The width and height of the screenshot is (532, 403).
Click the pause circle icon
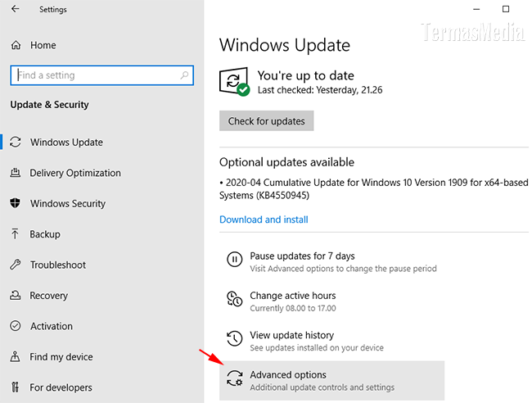point(234,260)
